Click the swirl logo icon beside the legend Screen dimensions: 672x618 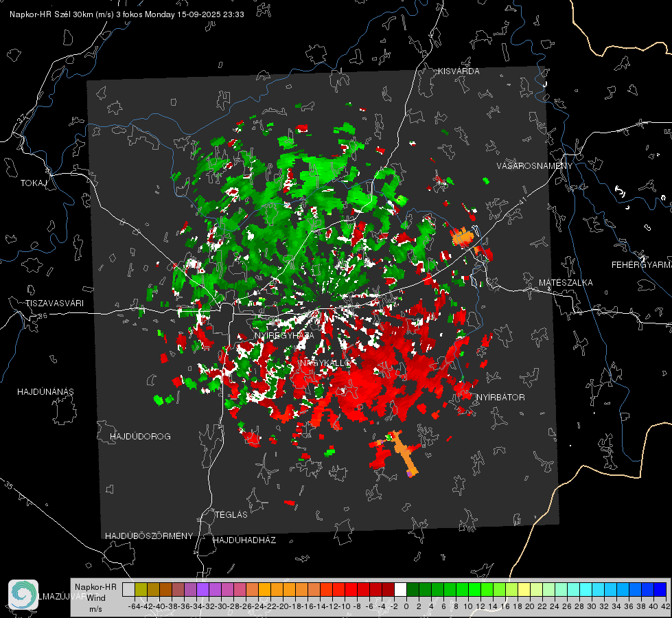point(23,595)
